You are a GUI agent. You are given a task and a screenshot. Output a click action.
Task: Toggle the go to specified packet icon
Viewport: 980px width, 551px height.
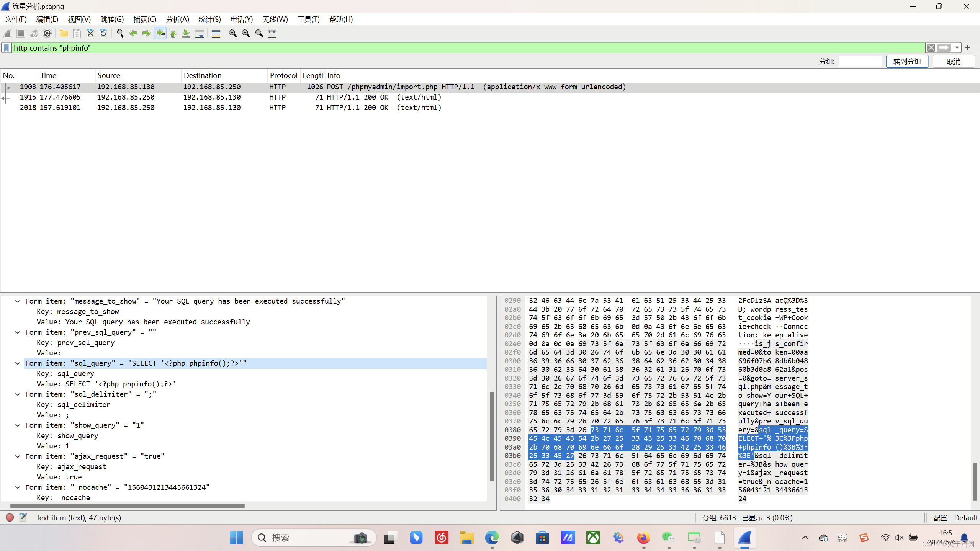[160, 33]
